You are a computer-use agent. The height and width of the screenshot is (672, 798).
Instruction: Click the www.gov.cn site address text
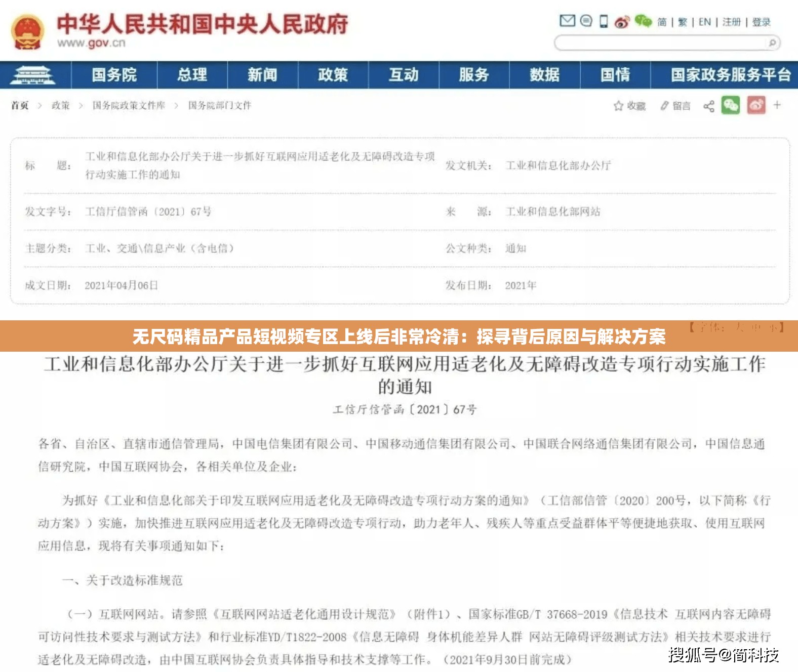[x=91, y=44]
